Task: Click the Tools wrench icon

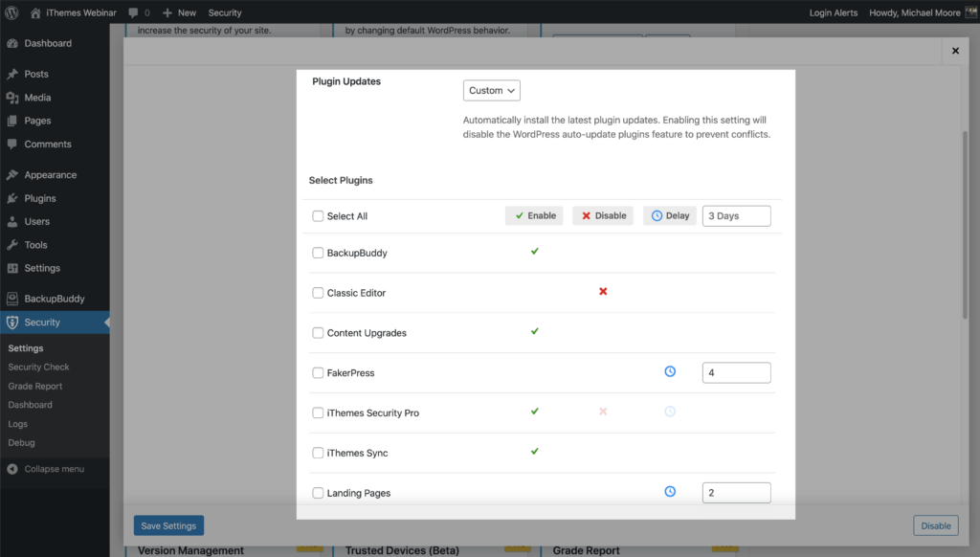Action: [x=12, y=245]
